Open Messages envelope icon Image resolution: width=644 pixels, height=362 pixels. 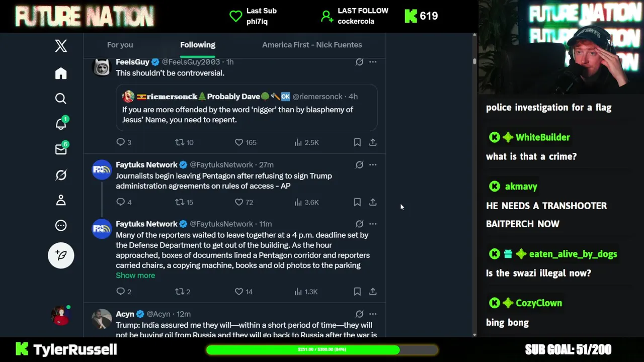(x=61, y=149)
